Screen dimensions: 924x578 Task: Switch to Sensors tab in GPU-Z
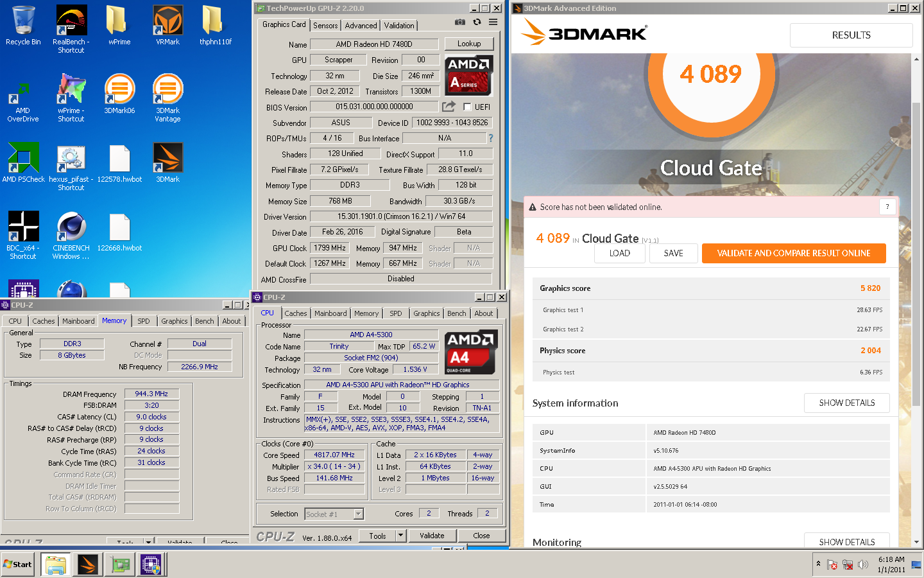click(x=325, y=26)
